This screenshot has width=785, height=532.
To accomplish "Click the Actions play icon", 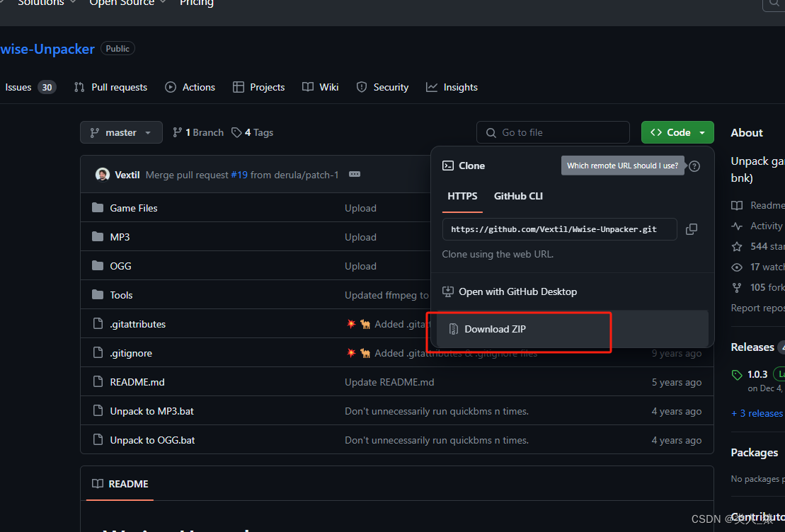I will pyautogui.click(x=171, y=87).
